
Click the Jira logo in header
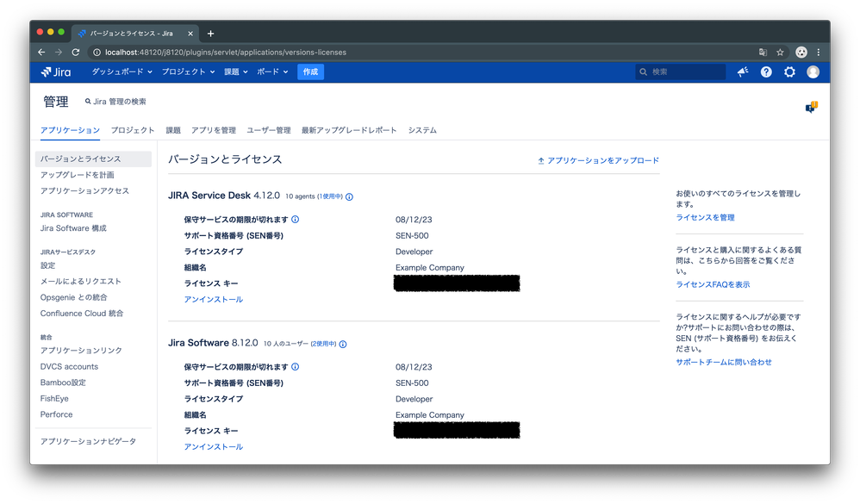click(x=56, y=72)
